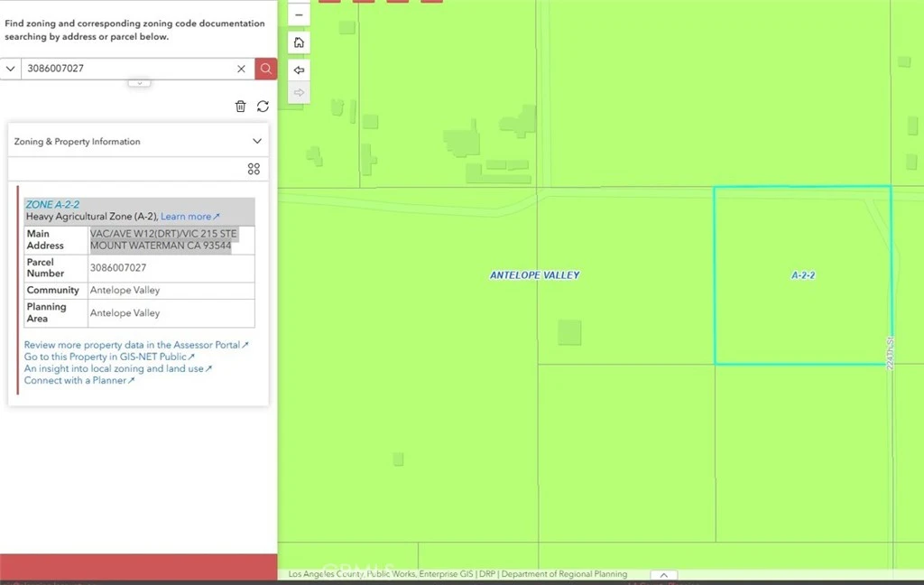
Task: Go to next map extent
Action: tap(300, 92)
